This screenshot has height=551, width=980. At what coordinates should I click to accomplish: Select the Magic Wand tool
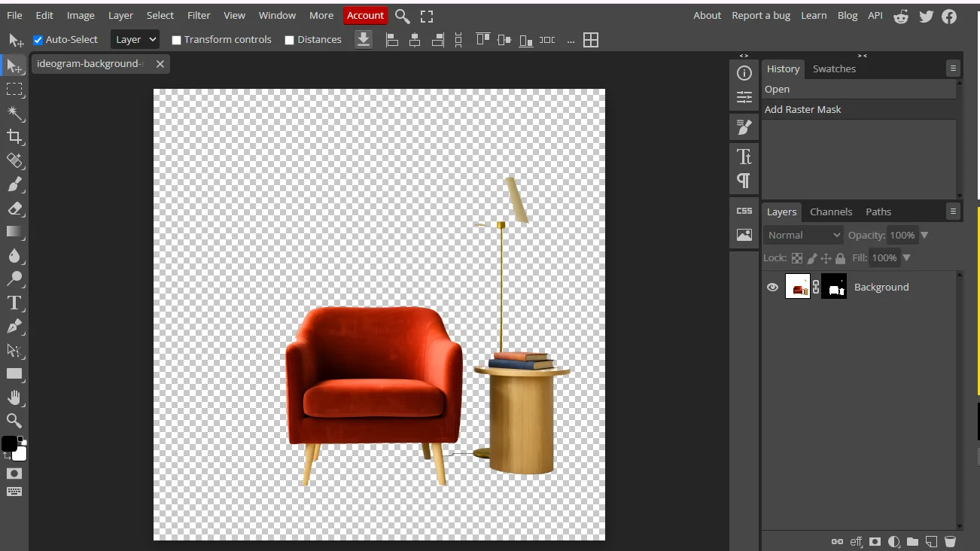[x=14, y=113]
